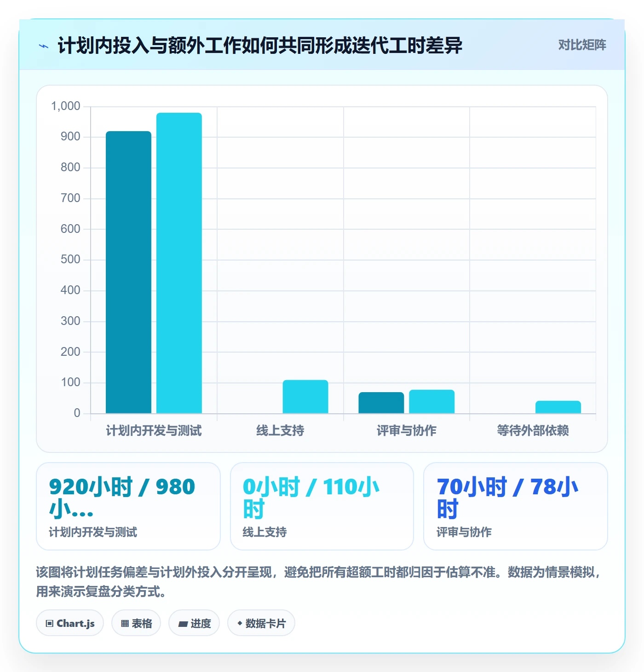Select the Chart.js tag chip

(70, 623)
